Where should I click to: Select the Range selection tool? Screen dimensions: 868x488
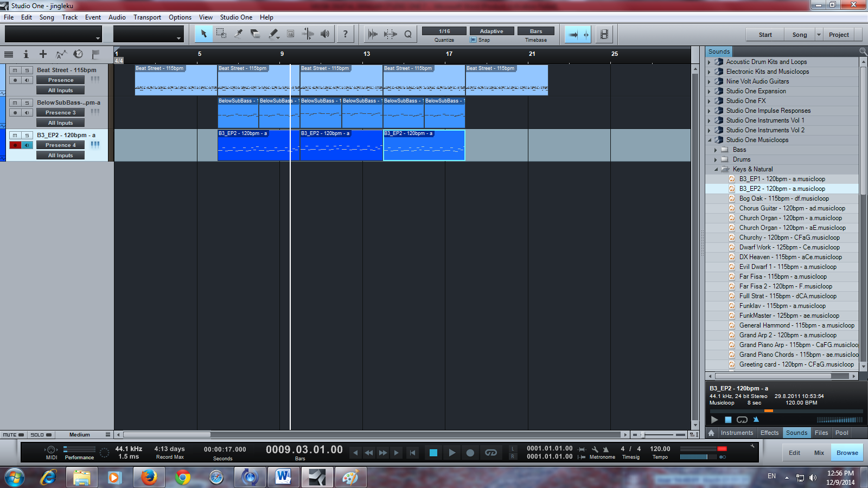click(221, 34)
